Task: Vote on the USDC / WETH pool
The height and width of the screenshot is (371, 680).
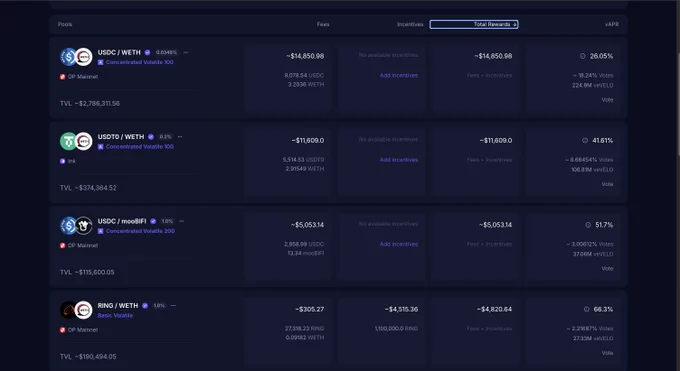Action: [x=607, y=100]
